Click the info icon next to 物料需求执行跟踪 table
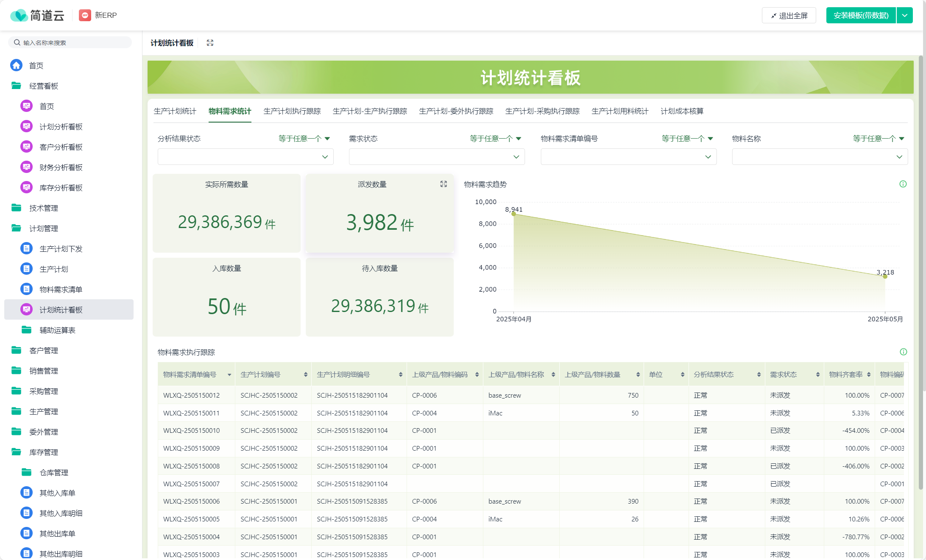The image size is (926, 560). (903, 352)
